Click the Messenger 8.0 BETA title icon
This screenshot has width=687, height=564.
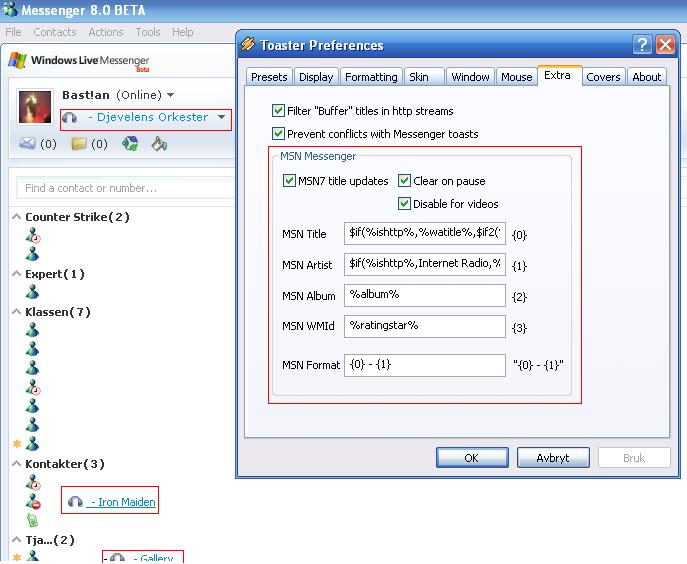(10, 9)
